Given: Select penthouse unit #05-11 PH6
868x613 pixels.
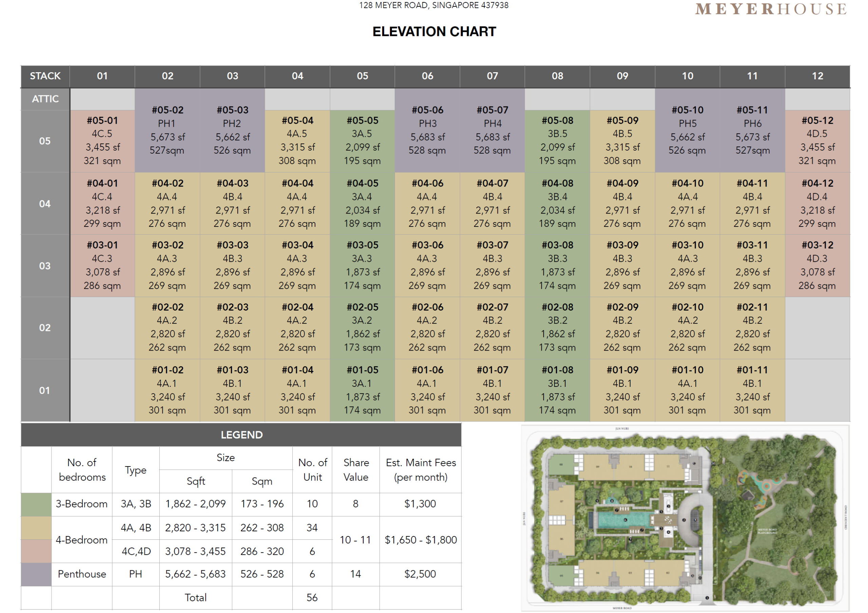Looking at the screenshot, I should click(752, 130).
